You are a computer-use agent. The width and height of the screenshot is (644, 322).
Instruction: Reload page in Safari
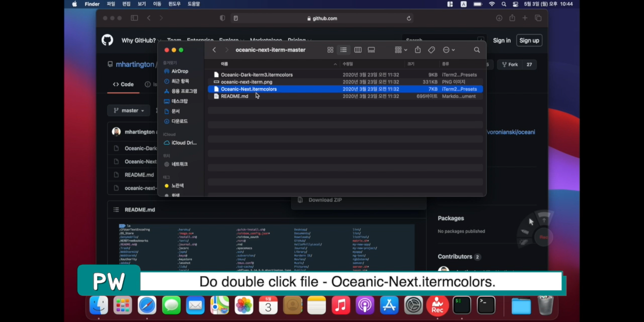tap(409, 18)
